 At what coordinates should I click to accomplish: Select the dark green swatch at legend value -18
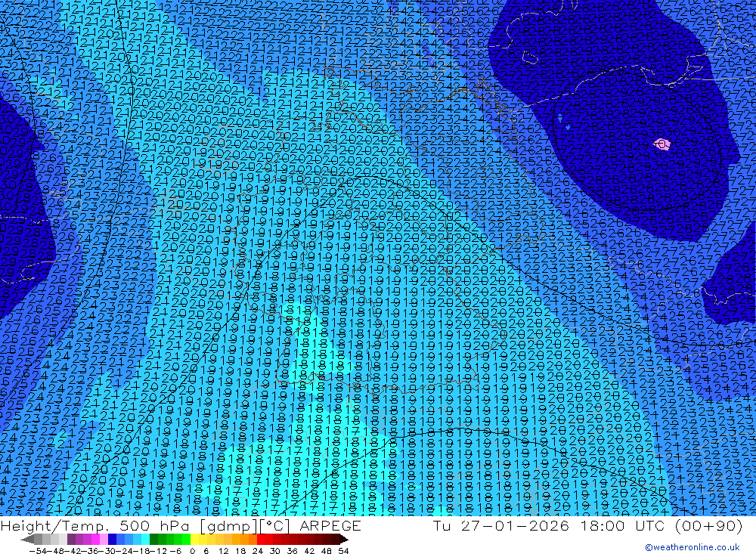[x=153, y=539]
